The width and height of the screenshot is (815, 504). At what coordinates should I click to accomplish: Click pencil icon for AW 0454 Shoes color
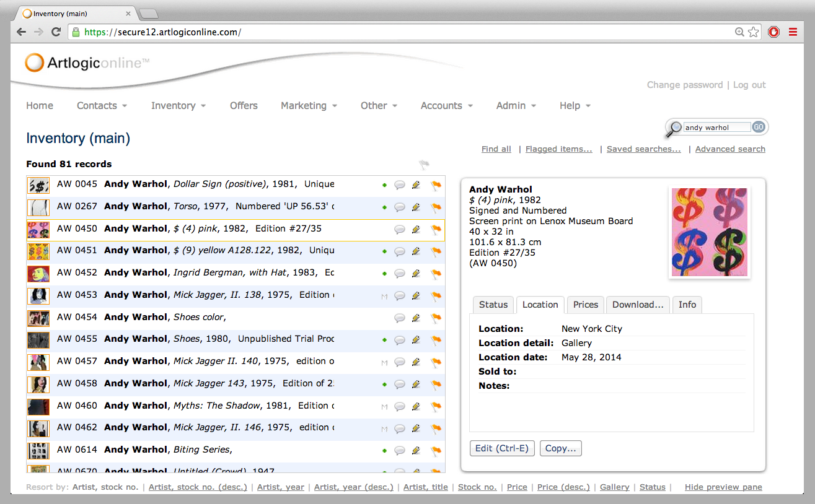416,318
